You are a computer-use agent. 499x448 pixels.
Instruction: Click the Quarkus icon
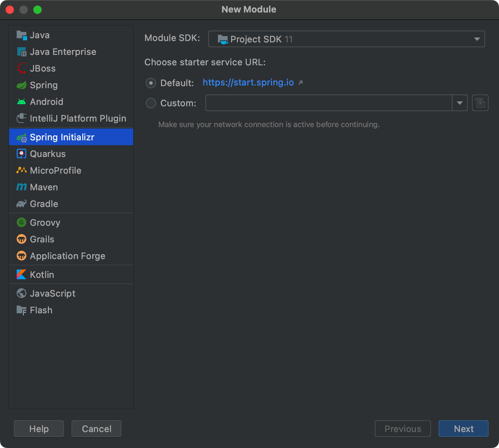22,154
